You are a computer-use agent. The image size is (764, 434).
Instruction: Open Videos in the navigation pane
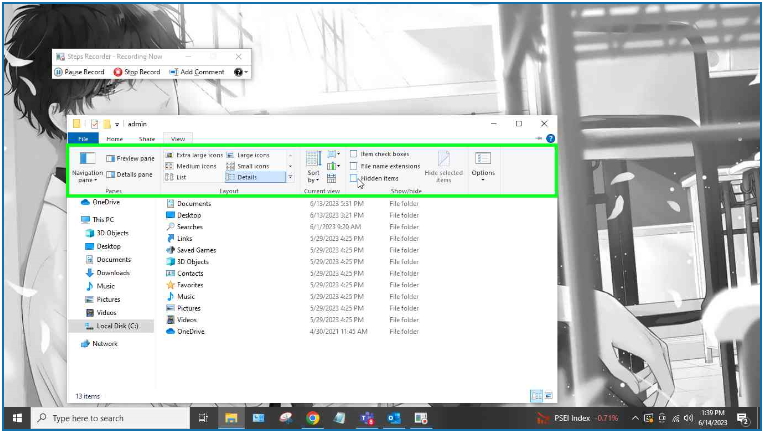pos(101,313)
